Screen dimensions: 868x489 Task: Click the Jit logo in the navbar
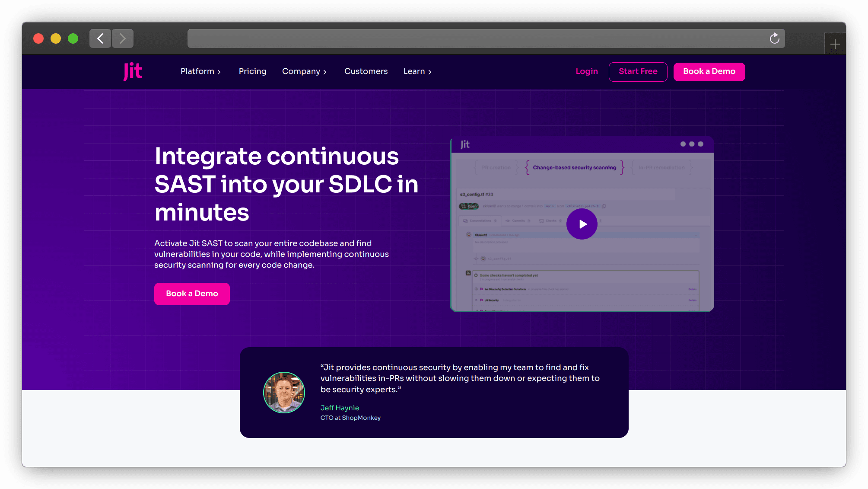coord(133,71)
